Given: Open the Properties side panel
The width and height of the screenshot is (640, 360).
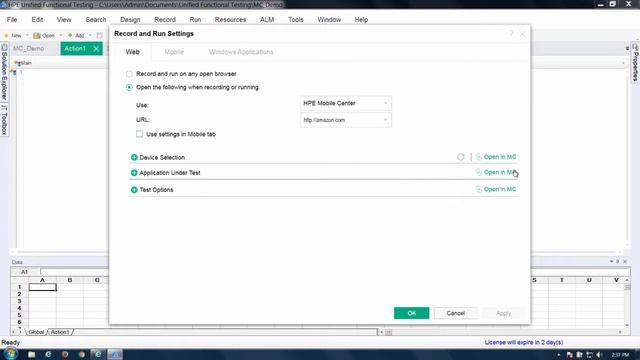Looking at the screenshot, I should click(x=636, y=62).
